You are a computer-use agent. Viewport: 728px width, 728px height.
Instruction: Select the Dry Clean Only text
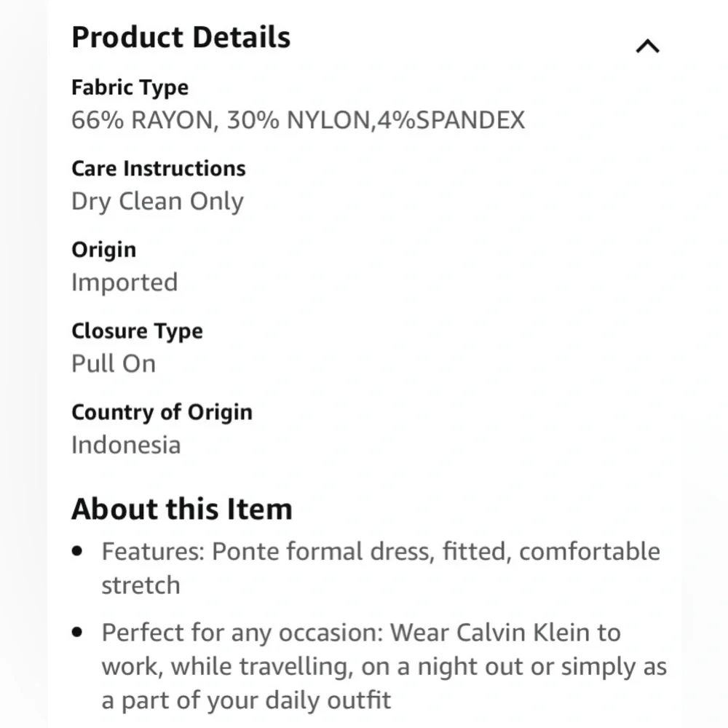pyautogui.click(x=157, y=202)
